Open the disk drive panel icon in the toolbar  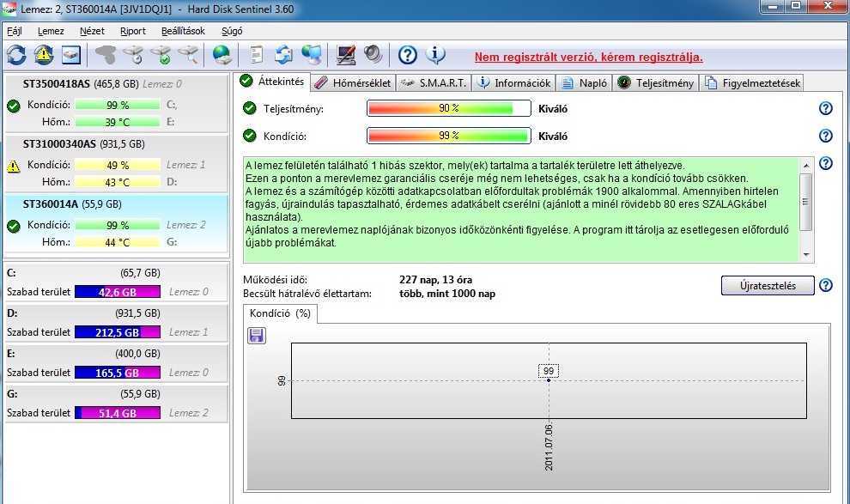(71, 55)
